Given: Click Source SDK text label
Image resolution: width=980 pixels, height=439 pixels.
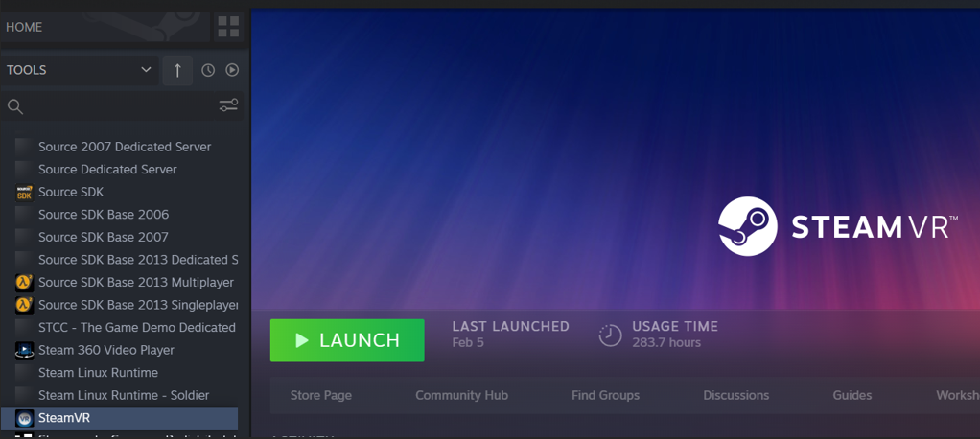Looking at the screenshot, I should pos(71,192).
